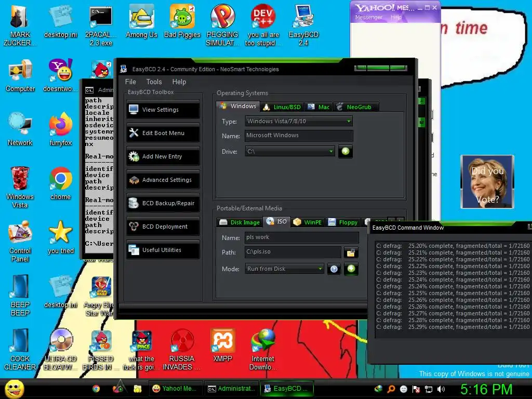Open Add New Entry section
Image resolution: width=532 pixels, height=399 pixels.
coord(163,156)
